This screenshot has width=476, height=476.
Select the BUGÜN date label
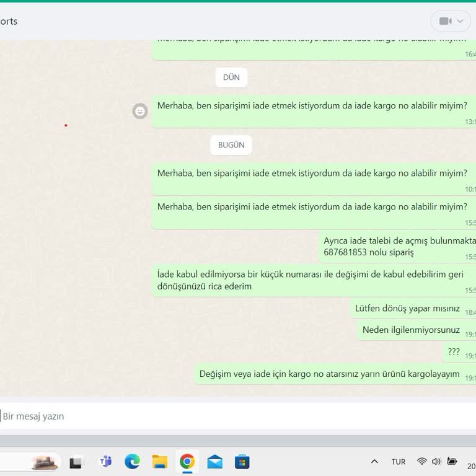(x=231, y=145)
